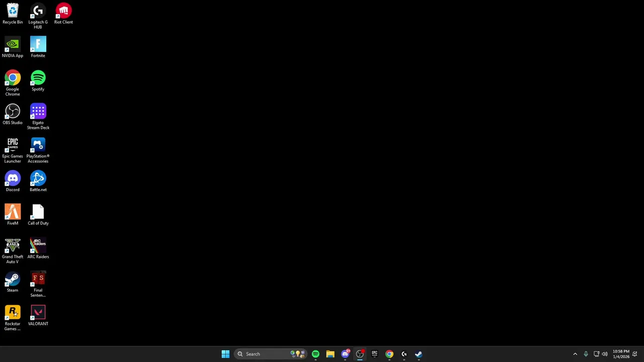
Task: Select the PlayStation Accessories desktop shortcut
Action: point(38,150)
